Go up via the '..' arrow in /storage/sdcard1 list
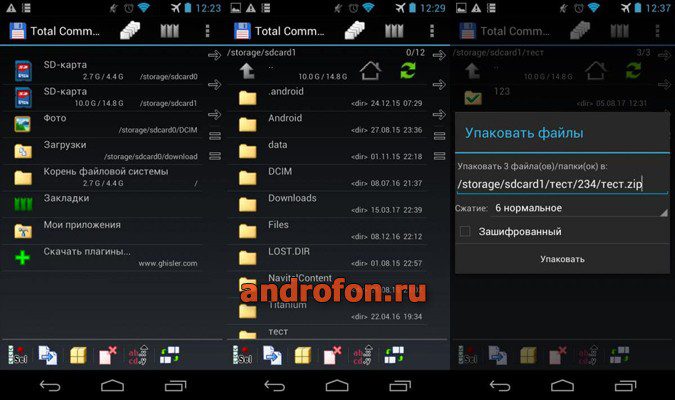675x400 pixels. pyautogui.click(x=247, y=71)
